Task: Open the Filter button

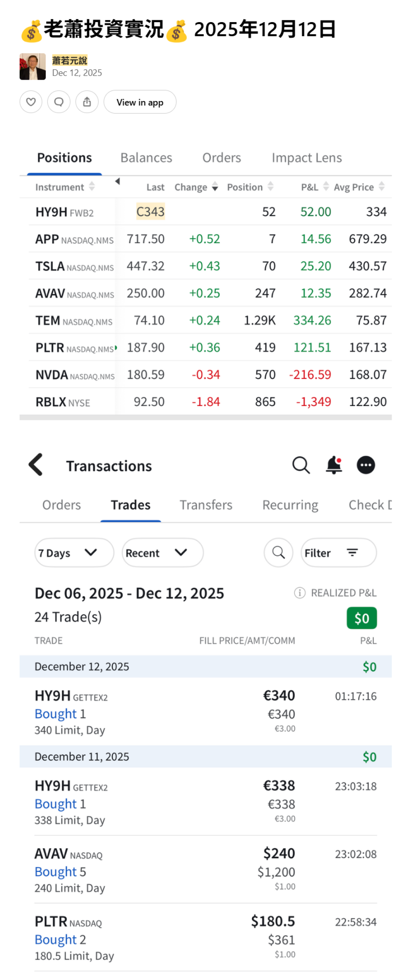Action: tap(338, 553)
